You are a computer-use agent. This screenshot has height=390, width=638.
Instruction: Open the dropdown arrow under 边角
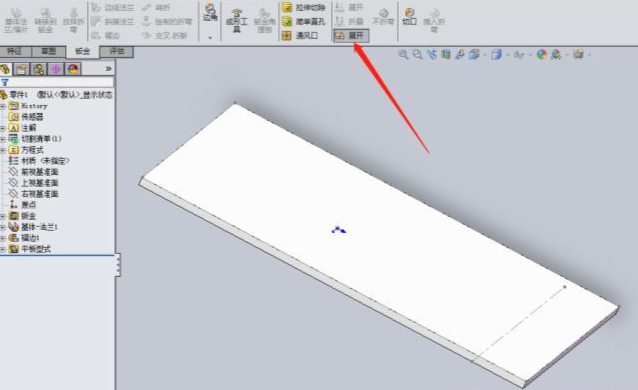tap(210, 37)
